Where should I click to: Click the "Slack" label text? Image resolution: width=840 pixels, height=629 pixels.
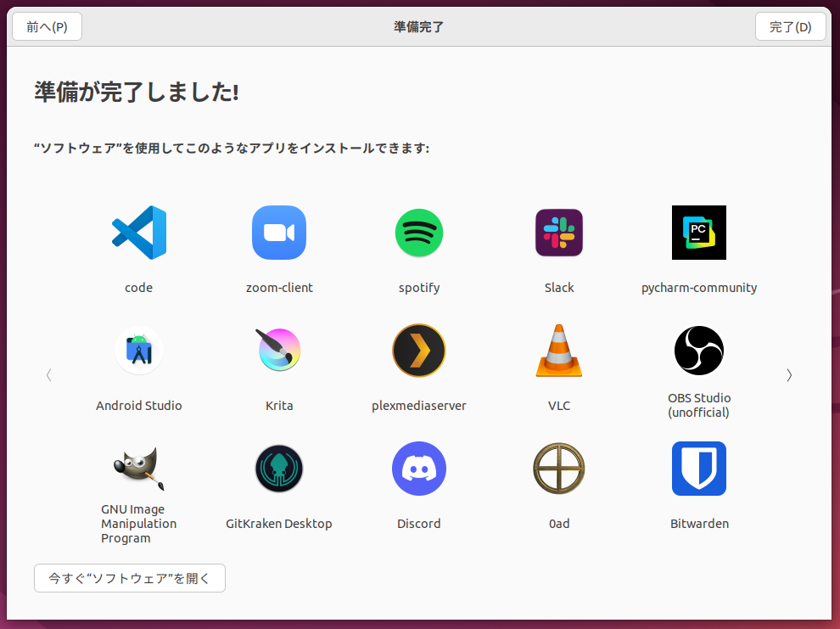coord(559,288)
